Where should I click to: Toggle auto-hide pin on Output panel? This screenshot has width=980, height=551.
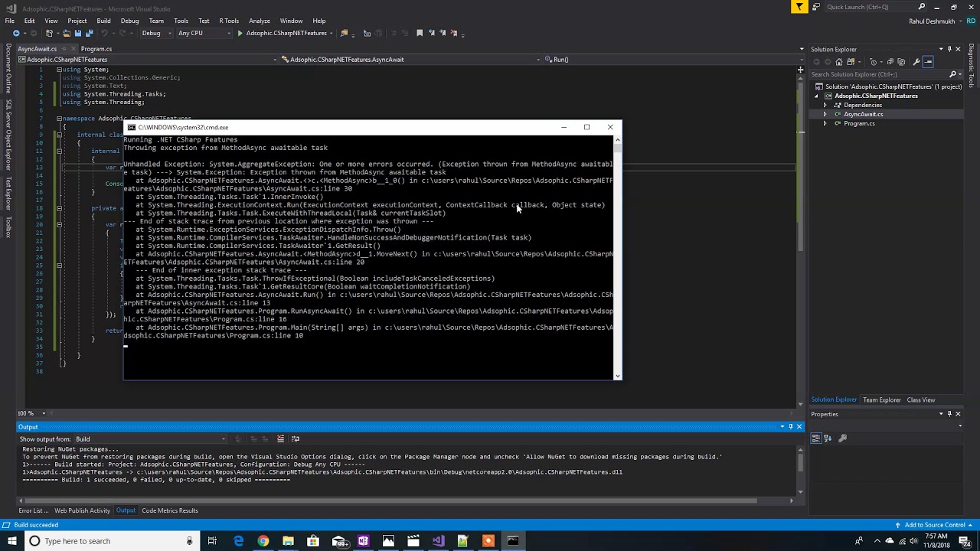(x=791, y=426)
